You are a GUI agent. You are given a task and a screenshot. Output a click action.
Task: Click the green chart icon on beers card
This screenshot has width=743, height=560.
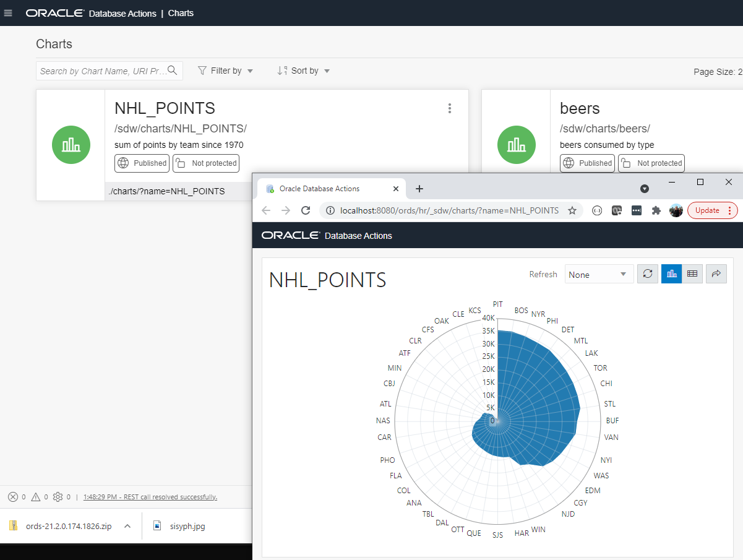point(517,145)
